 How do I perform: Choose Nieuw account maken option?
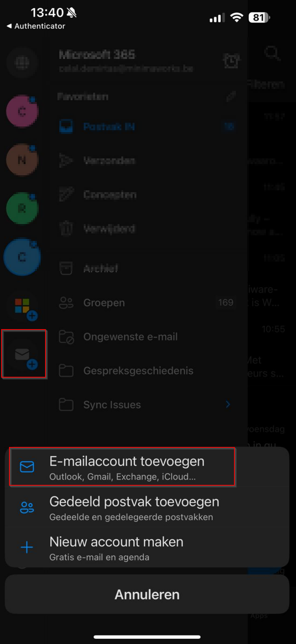(x=147, y=548)
